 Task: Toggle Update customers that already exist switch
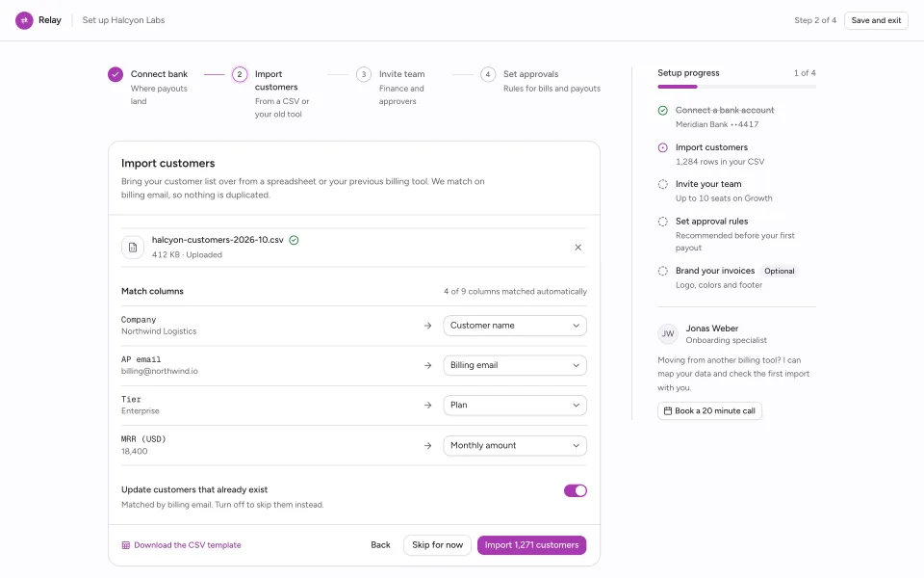point(576,490)
